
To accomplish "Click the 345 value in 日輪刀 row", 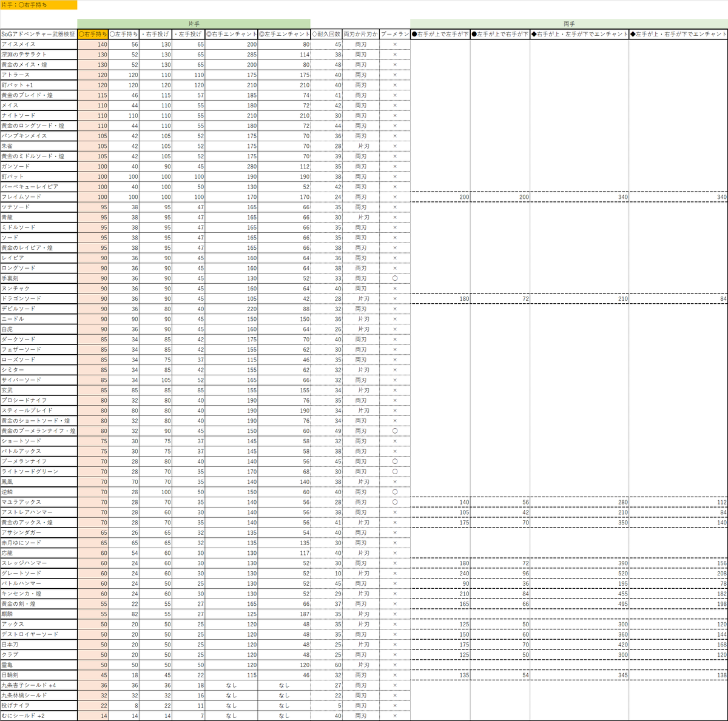I will click(579, 675).
